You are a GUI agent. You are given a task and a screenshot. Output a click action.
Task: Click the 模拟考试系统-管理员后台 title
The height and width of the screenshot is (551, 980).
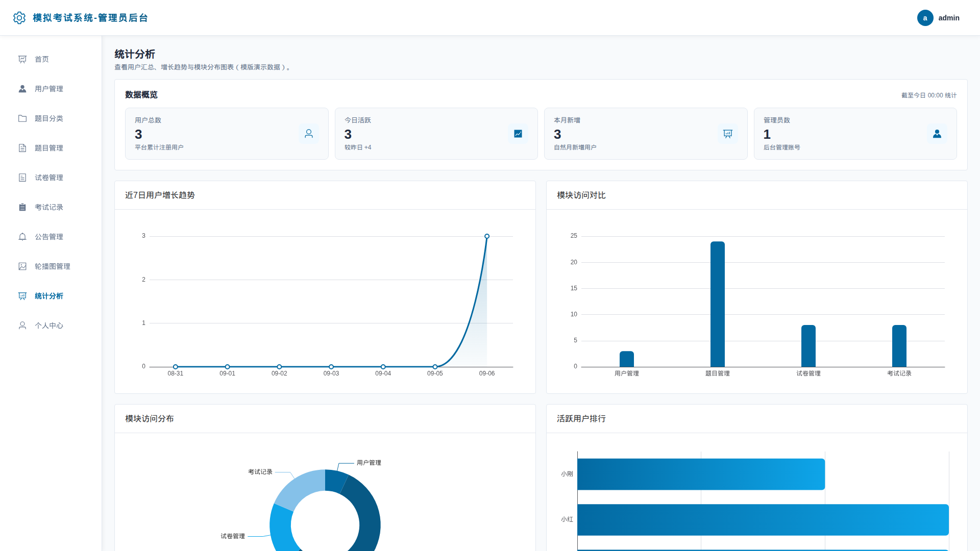tap(90, 18)
